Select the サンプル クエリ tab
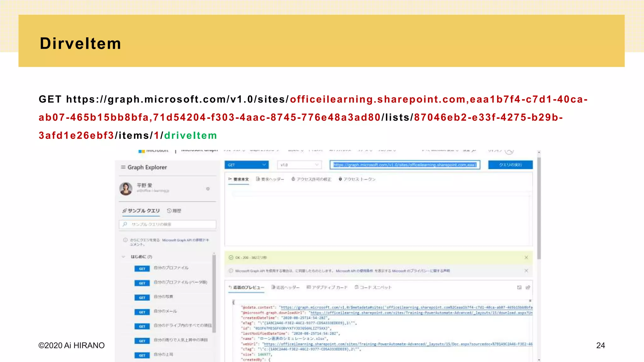The image size is (644, 362). pyautogui.click(x=141, y=211)
